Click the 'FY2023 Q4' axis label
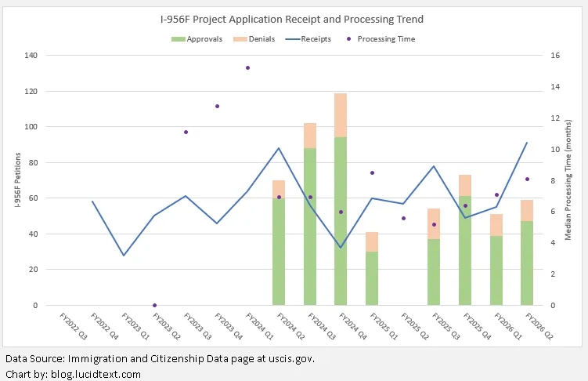The width and height of the screenshot is (588, 381). [229, 326]
